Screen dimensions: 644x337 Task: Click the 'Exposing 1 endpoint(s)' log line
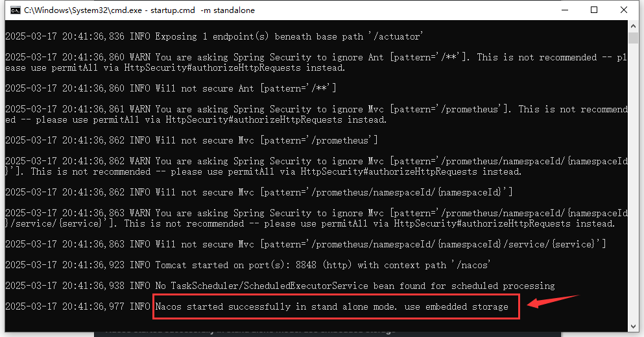click(x=213, y=36)
